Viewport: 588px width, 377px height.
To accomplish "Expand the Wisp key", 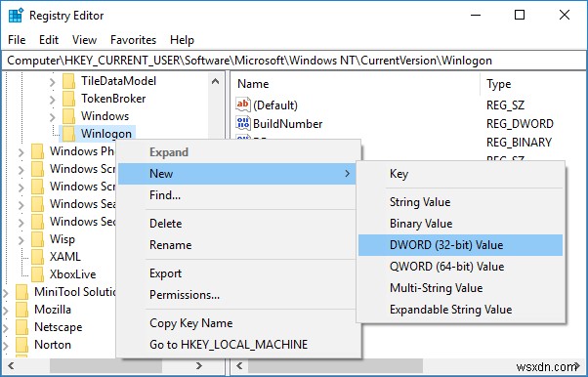I will tap(21, 240).
